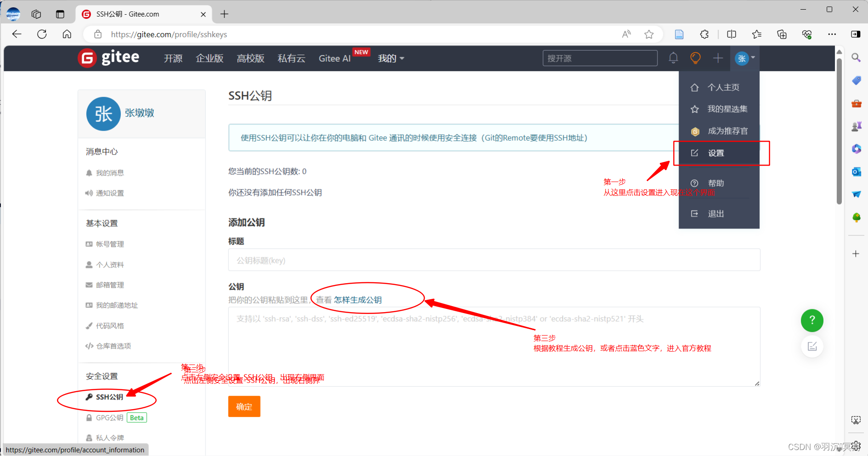Select 成为推荐官 in user menu
Screen dimensions: 868x456
[x=719, y=131]
